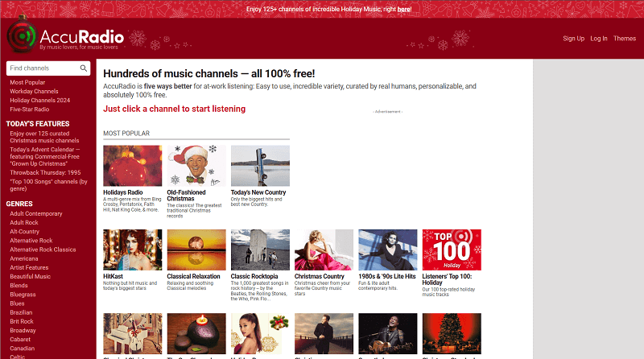Open Today's Advent Calendar feature
Image resolution: width=644 pixels, height=359 pixels.
(45, 156)
